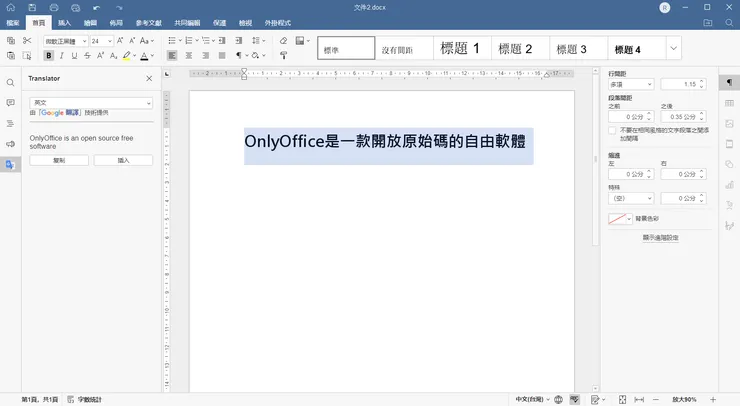The image size is (740, 406).
Task: Click the globe language icon in status bar
Action: (558, 399)
